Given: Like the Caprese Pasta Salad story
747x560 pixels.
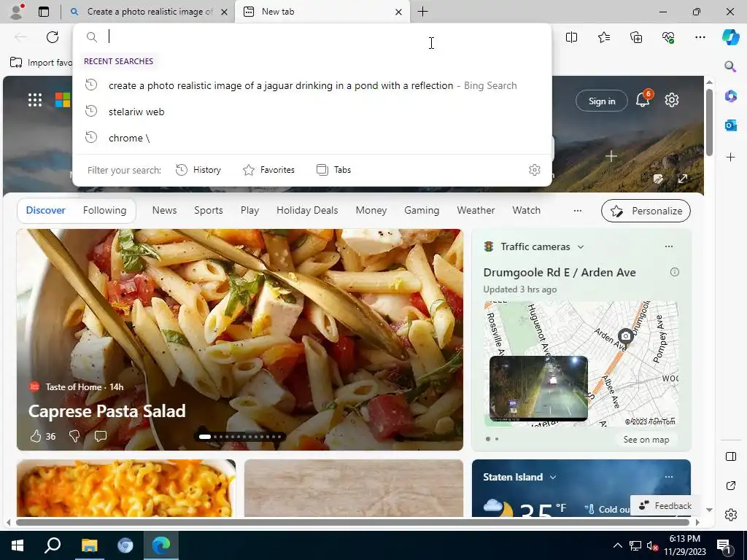Looking at the screenshot, I should [36, 436].
